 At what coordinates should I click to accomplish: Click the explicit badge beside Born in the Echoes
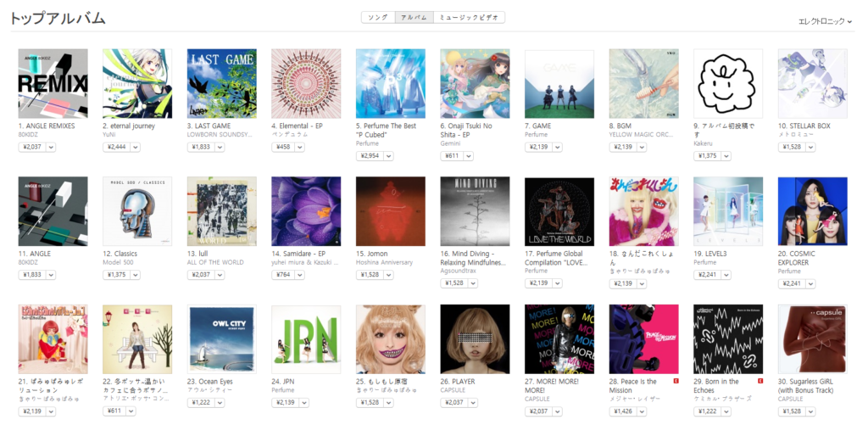[x=760, y=381]
